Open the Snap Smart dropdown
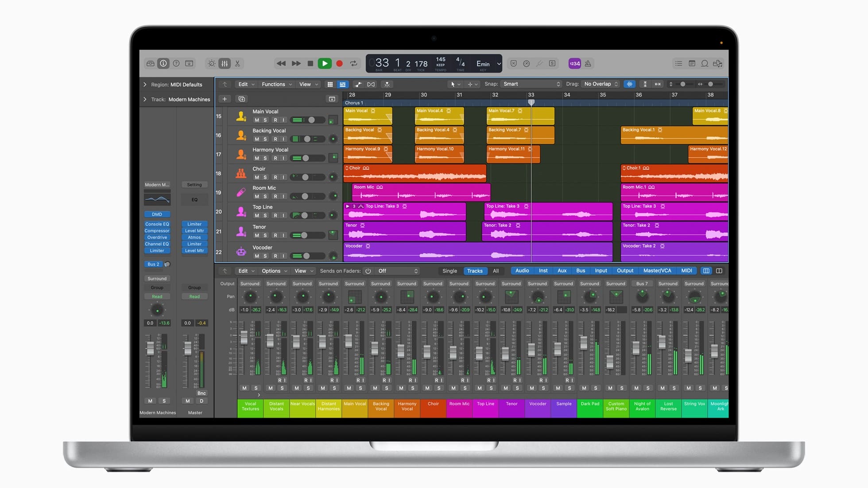868x488 pixels. pyautogui.click(x=531, y=84)
